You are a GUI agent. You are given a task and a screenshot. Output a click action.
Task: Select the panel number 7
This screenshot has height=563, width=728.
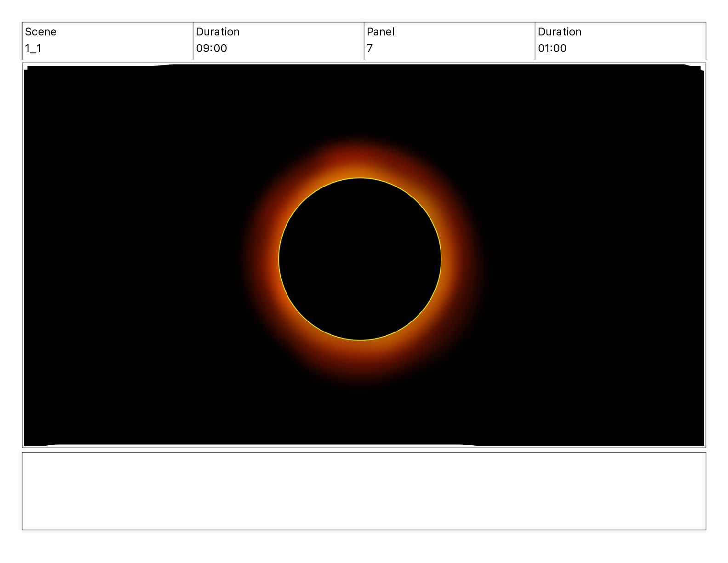coord(370,48)
